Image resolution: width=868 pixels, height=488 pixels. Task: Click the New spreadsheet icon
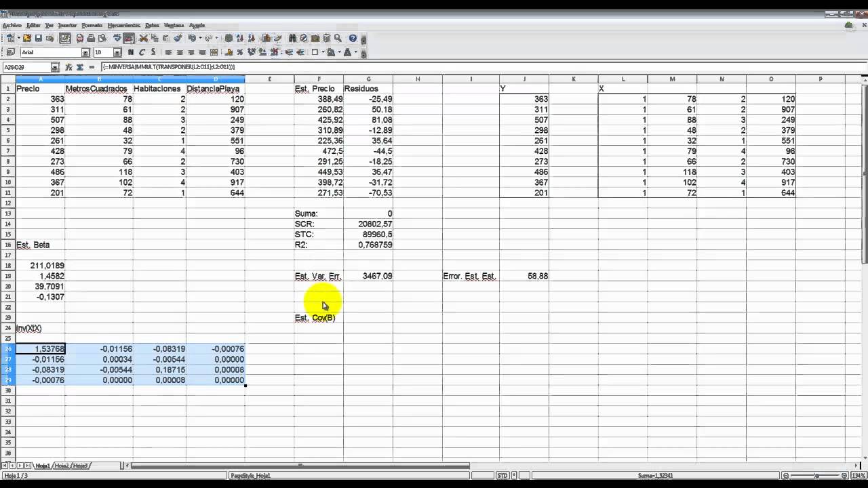click(x=10, y=39)
